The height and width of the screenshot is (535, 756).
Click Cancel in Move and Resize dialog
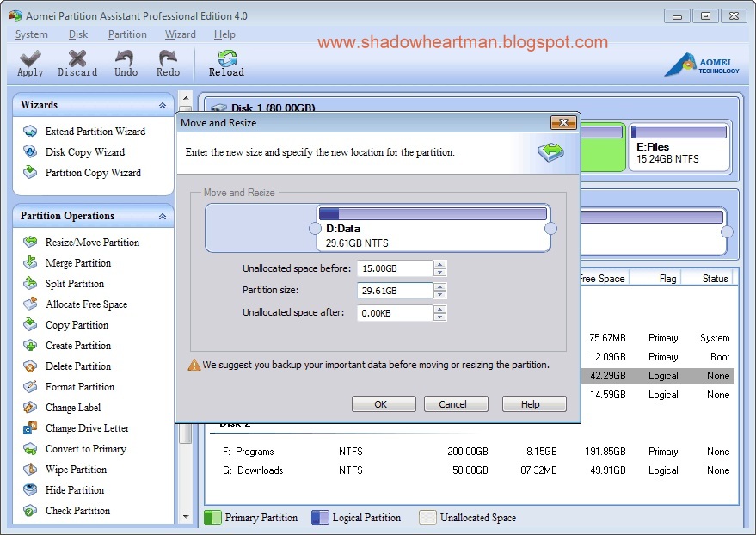tap(456, 404)
